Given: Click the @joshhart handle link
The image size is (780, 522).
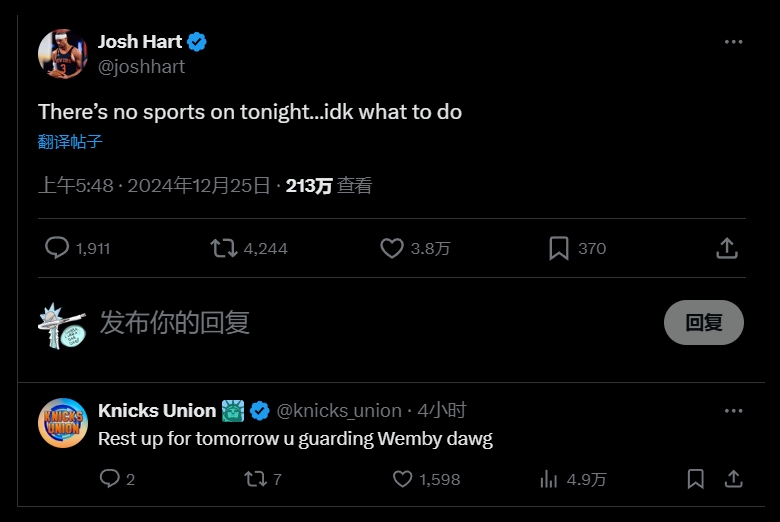Looking at the screenshot, I should pyautogui.click(x=141, y=67).
